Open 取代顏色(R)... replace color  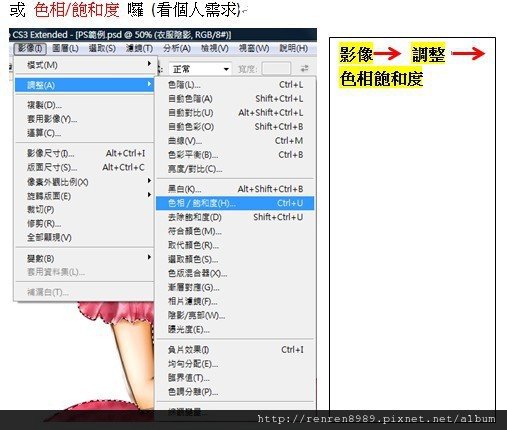[235, 245]
